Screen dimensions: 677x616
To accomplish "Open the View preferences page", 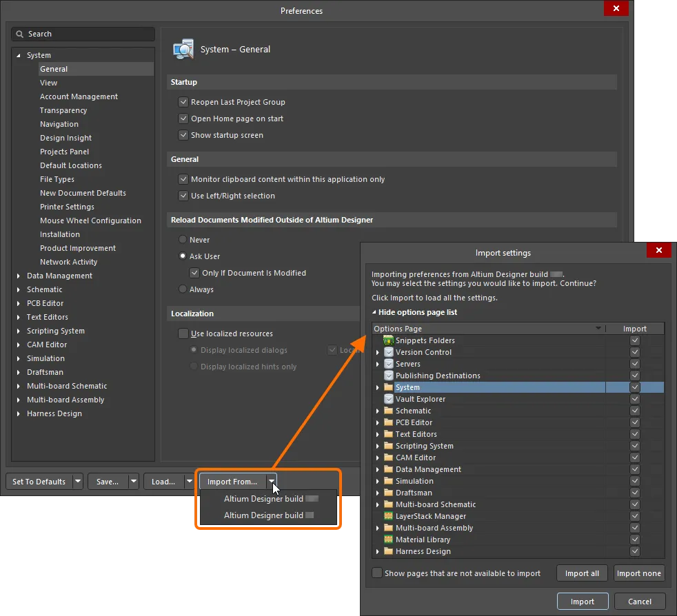I will tap(48, 83).
